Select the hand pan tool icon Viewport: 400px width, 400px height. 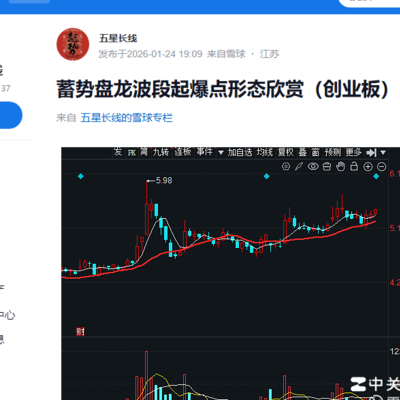(340, 166)
